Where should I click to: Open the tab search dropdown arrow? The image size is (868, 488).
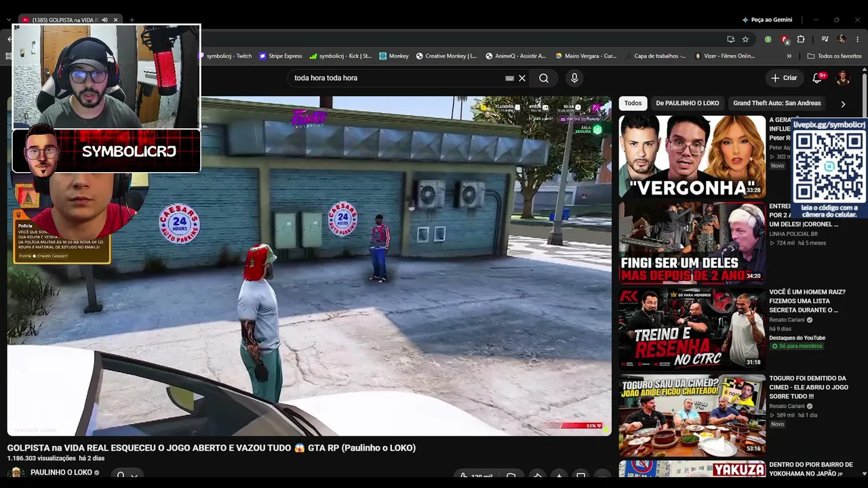click(x=8, y=20)
